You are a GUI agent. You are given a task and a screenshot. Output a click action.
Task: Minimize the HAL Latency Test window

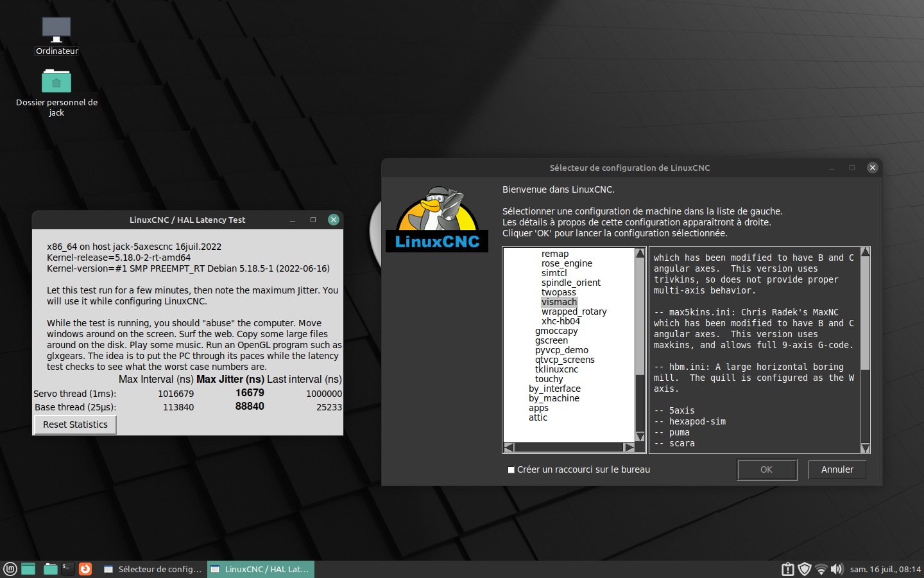[x=293, y=220]
